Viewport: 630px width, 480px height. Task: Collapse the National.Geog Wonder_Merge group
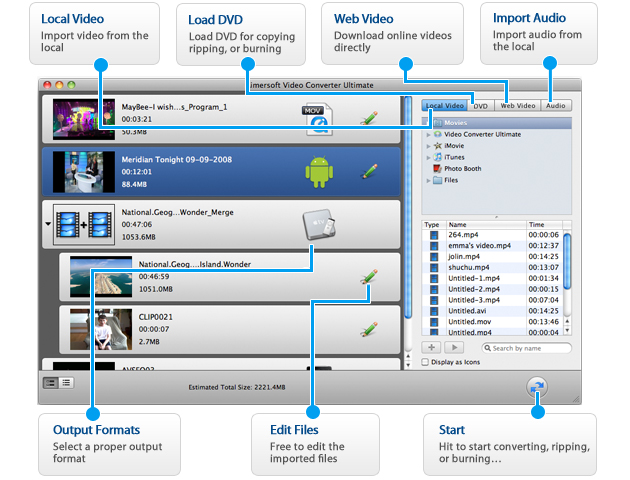pos(48,224)
